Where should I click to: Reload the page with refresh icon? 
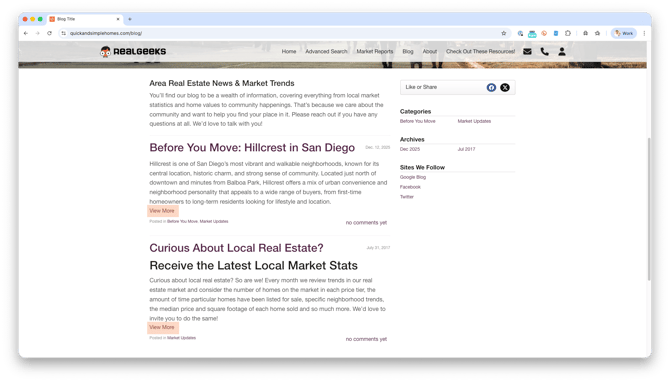(x=50, y=33)
